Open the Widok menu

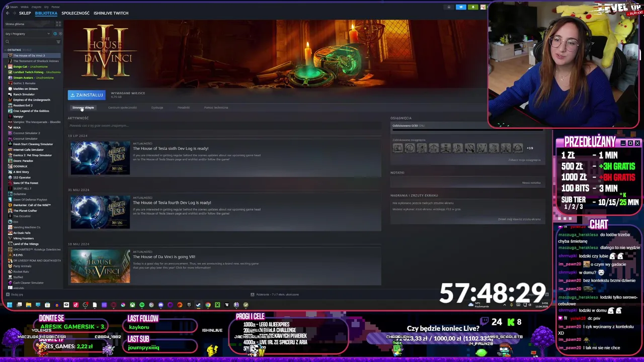click(x=24, y=7)
